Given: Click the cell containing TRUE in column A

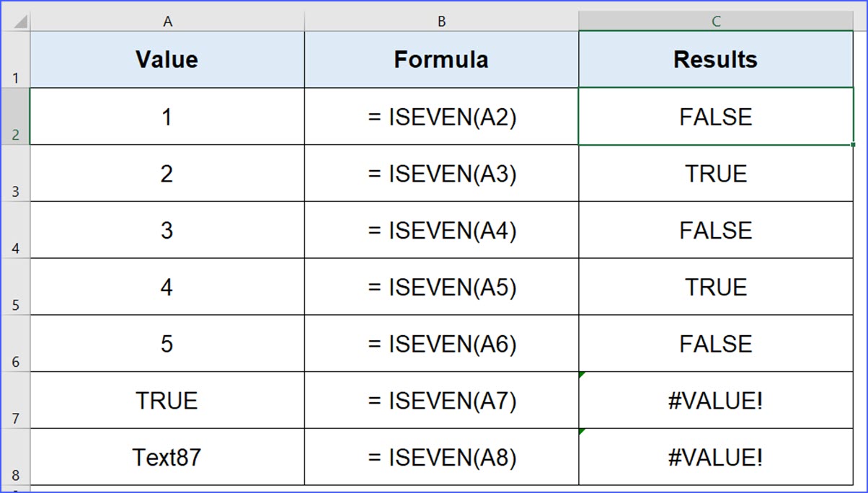Looking at the screenshot, I should [x=167, y=400].
